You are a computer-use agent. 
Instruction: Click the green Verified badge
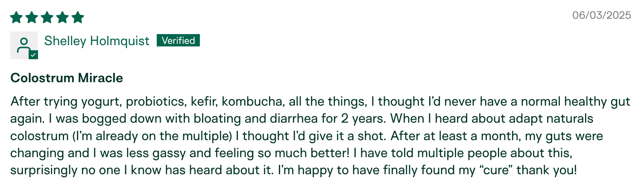click(178, 40)
